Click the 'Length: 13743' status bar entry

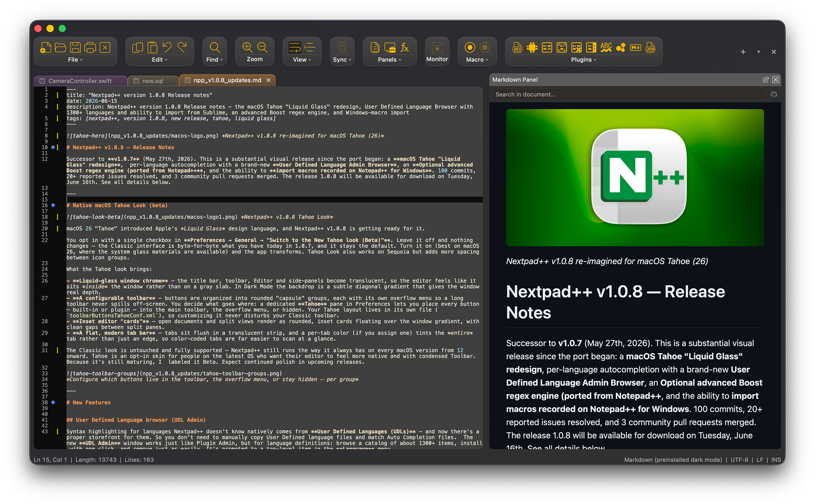point(96,460)
